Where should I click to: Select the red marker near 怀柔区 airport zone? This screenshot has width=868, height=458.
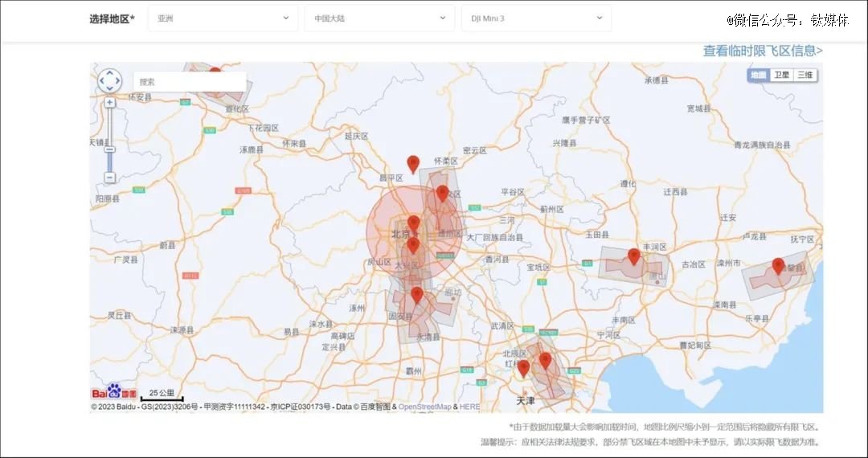pos(442,194)
